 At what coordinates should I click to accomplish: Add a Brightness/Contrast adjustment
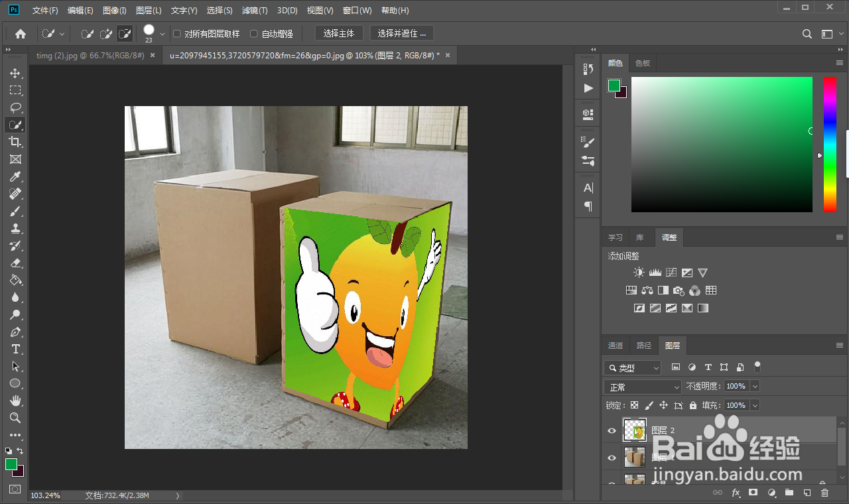point(639,273)
